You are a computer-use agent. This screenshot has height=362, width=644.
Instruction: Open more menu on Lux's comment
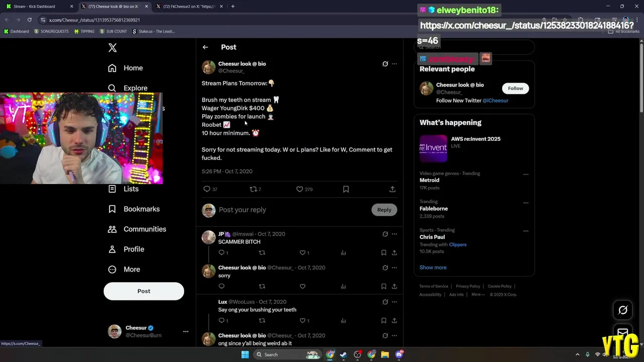click(x=394, y=302)
